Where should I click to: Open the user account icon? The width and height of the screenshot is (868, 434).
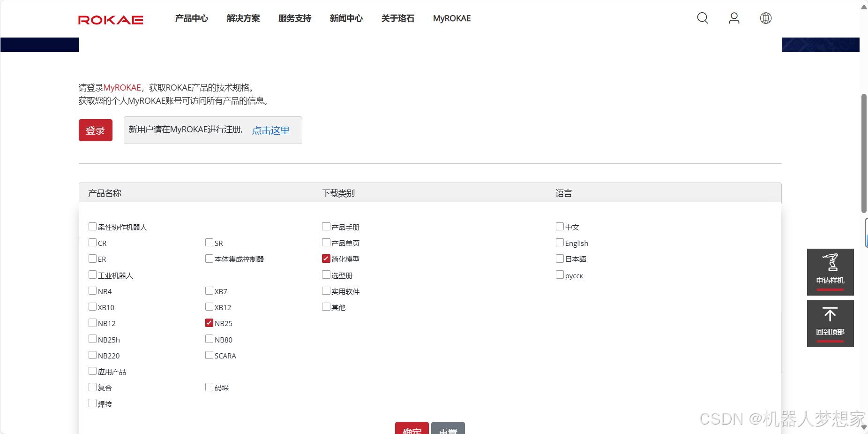coord(734,18)
